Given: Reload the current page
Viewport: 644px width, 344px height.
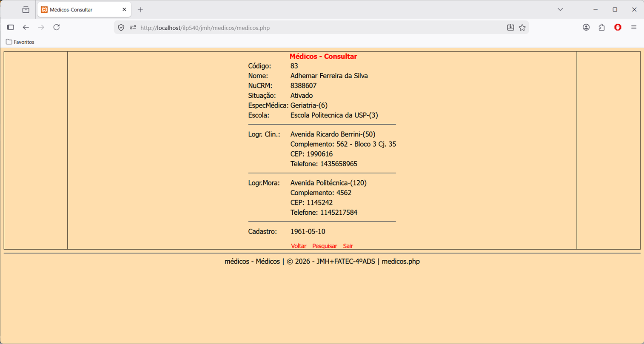Looking at the screenshot, I should click(x=57, y=27).
